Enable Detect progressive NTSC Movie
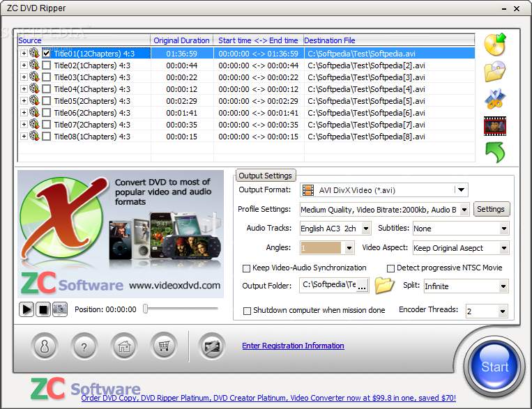Image resolution: width=532 pixels, height=409 pixels. point(391,268)
